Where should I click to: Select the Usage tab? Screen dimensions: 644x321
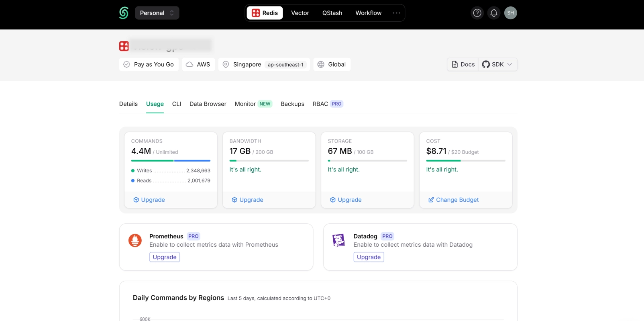coord(155,104)
